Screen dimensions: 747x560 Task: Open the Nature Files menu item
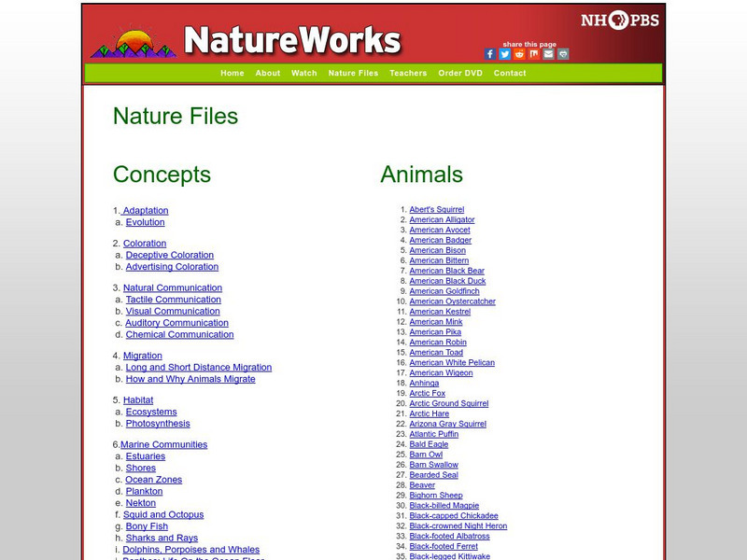353,74
